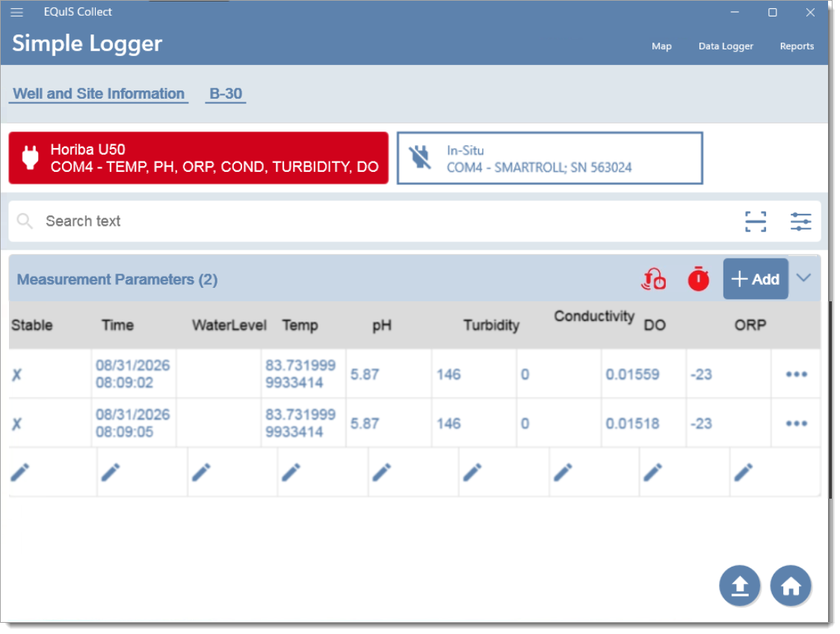Click the Stable column header
This screenshot has width=840, height=634.
pyautogui.click(x=31, y=325)
